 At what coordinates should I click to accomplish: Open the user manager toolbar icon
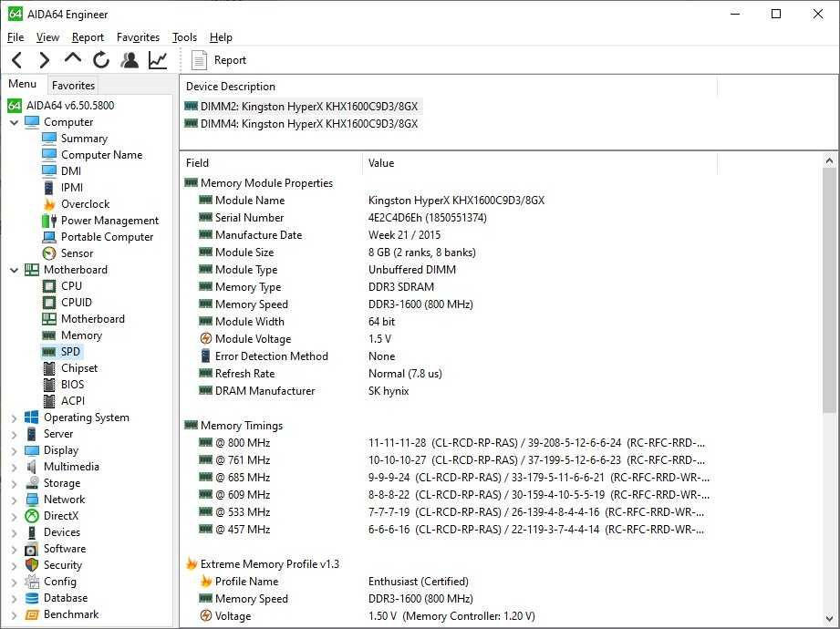(130, 60)
